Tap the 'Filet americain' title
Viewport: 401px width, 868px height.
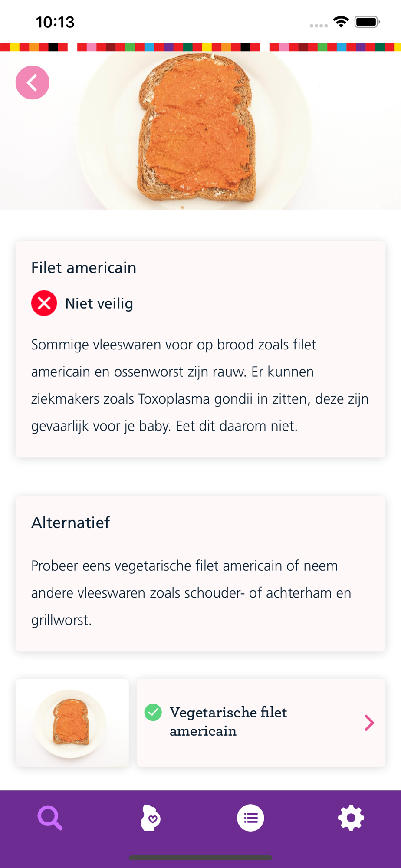point(84,268)
